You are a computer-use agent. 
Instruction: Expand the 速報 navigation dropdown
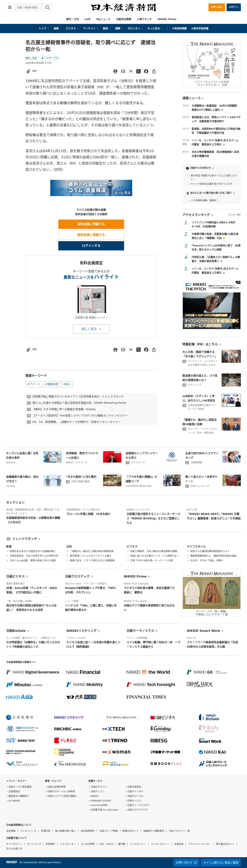click(57, 28)
